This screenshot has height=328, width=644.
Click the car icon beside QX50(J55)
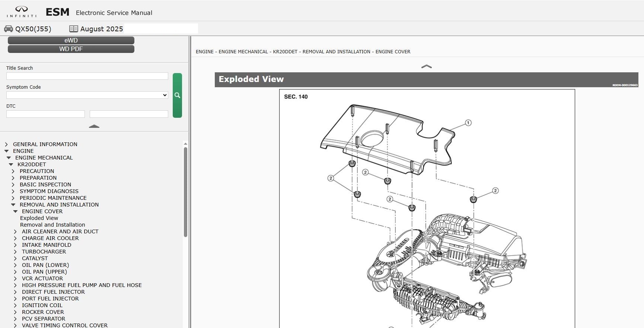coord(9,29)
